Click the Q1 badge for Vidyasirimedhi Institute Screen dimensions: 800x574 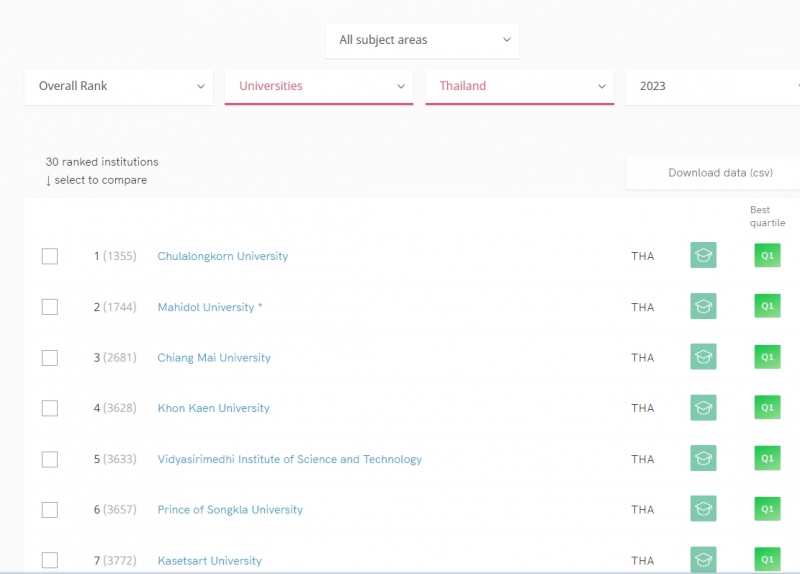[x=767, y=458]
